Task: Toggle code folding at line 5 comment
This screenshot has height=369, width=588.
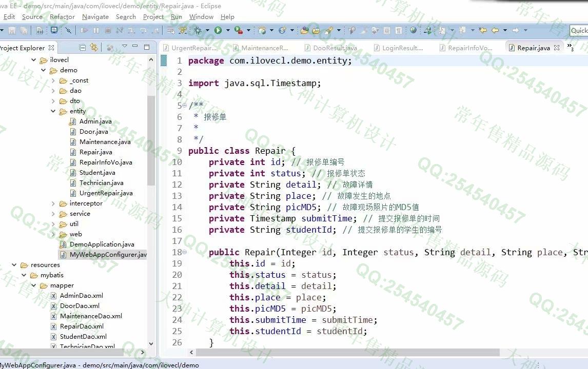Action: point(184,105)
